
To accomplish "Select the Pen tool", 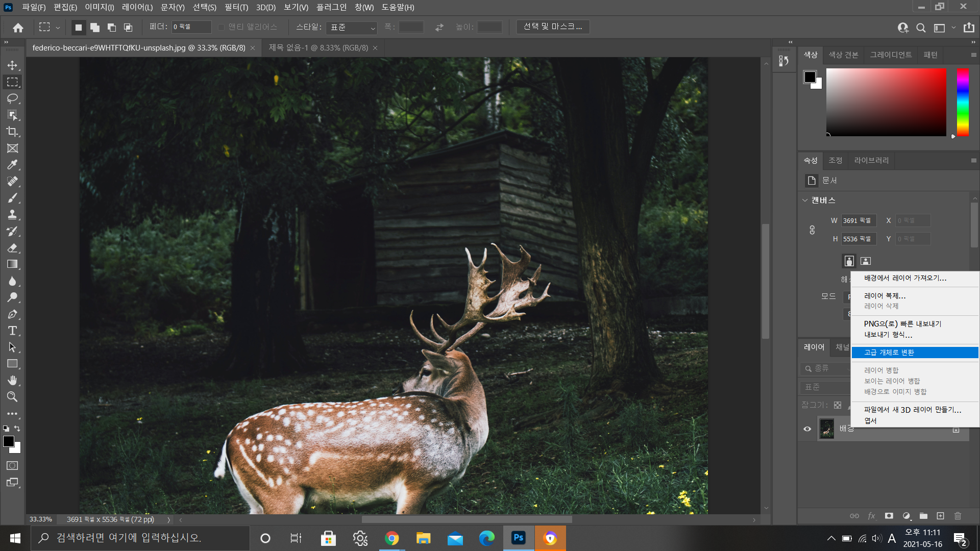I will coord(12,314).
